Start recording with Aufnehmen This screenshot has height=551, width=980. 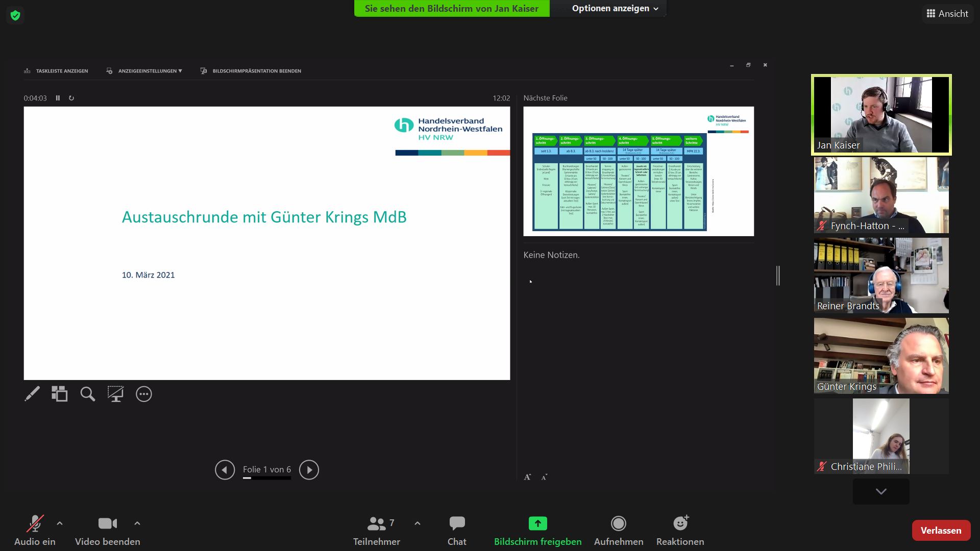click(619, 530)
